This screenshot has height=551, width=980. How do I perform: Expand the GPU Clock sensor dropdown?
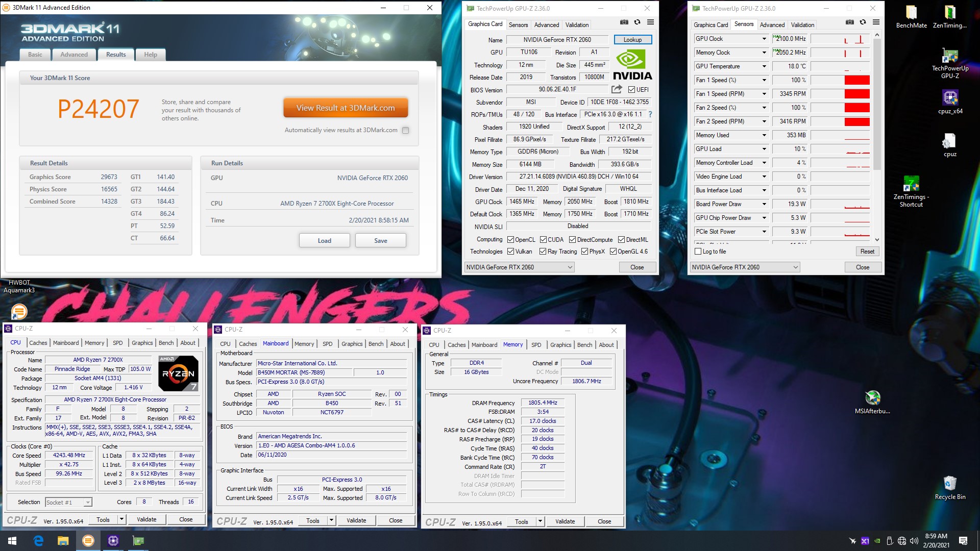coord(764,39)
